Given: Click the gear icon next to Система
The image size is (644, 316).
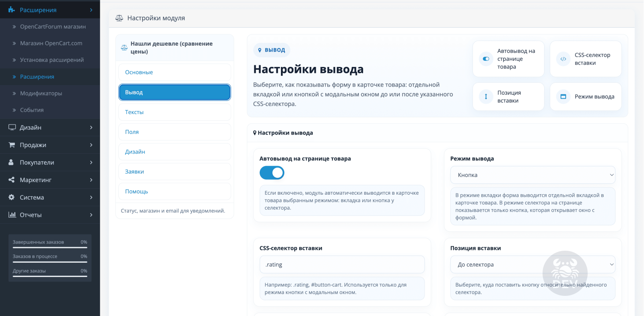Looking at the screenshot, I should click(12, 197).
